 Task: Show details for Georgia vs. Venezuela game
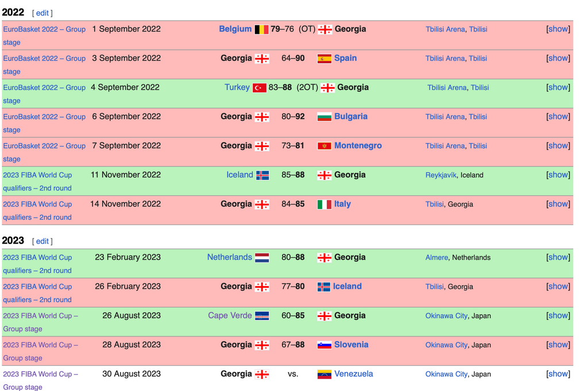(x=558, y=374)
